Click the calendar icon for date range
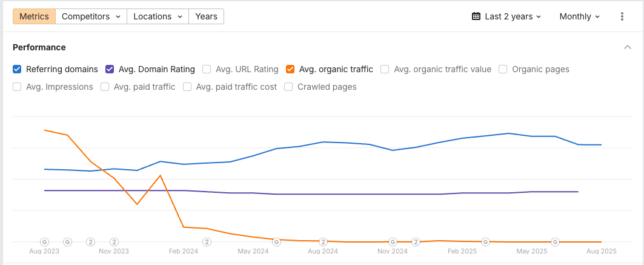Viewport: 644px width, 265px height. pos(476,16)
